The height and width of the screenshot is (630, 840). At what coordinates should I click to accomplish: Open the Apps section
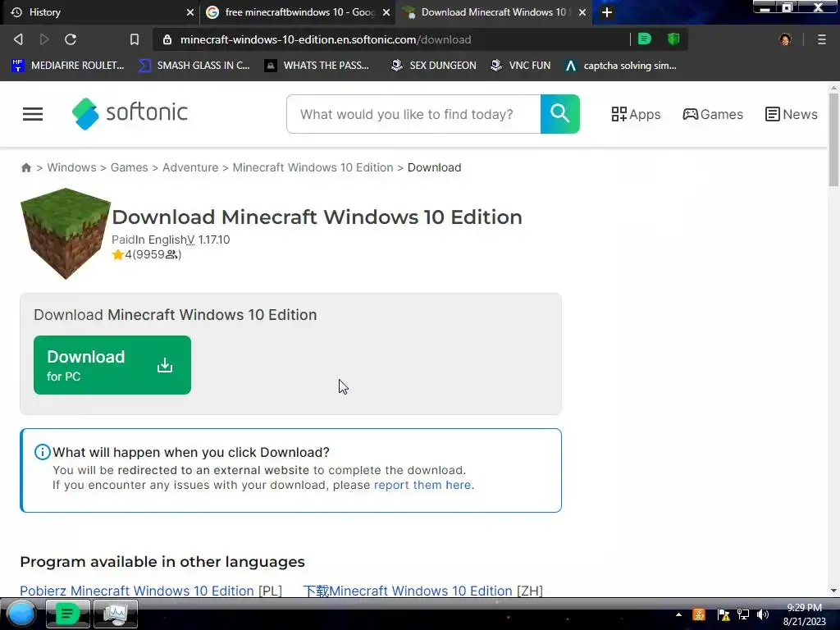[636, 114]
